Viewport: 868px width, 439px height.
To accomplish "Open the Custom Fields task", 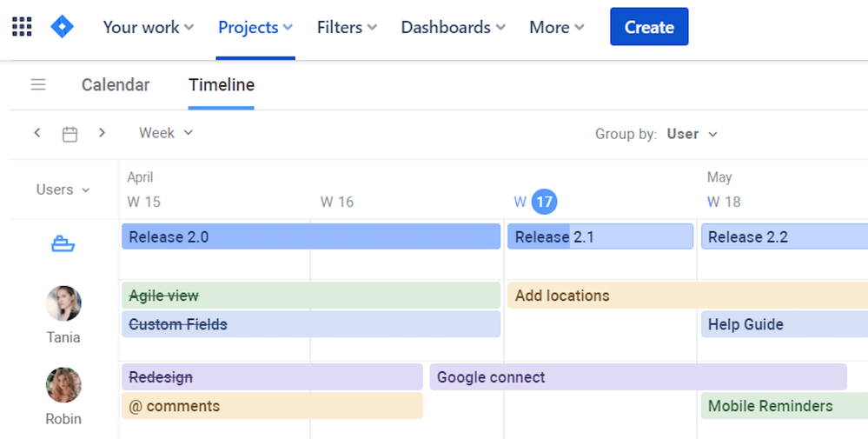I will coord(311,324).
